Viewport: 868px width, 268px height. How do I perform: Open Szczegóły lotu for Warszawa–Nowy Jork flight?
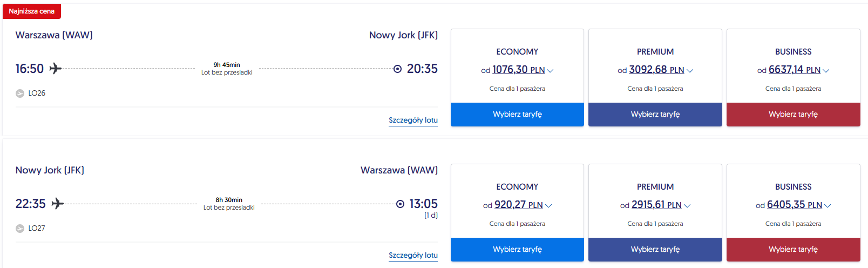[x=413, y=120]
